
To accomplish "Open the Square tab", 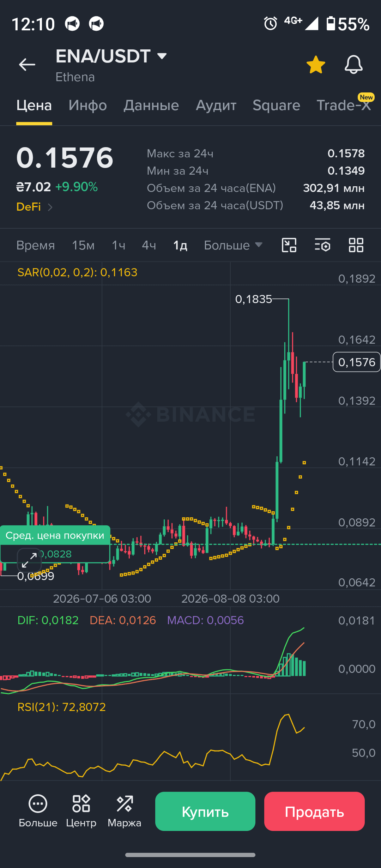I will coord(276,105).
